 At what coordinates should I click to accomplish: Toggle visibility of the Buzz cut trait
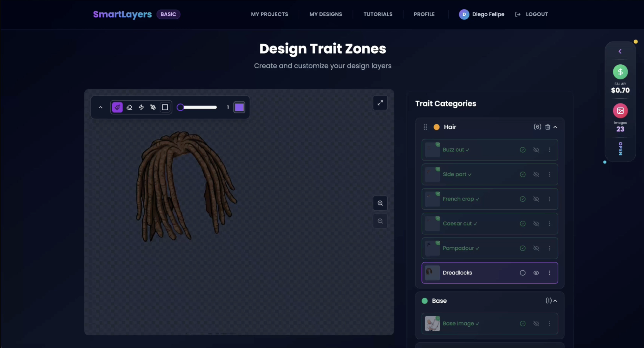pyautogui.click(x=536, y=149)
